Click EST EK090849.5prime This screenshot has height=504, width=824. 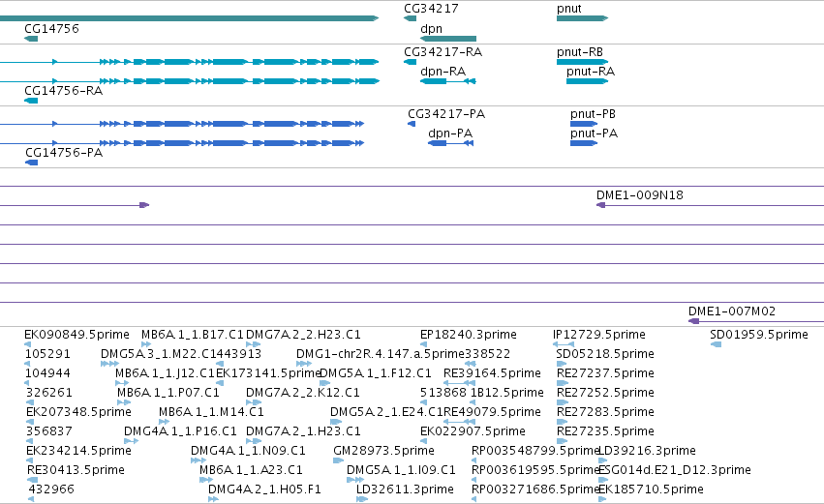tap(76, 335)
